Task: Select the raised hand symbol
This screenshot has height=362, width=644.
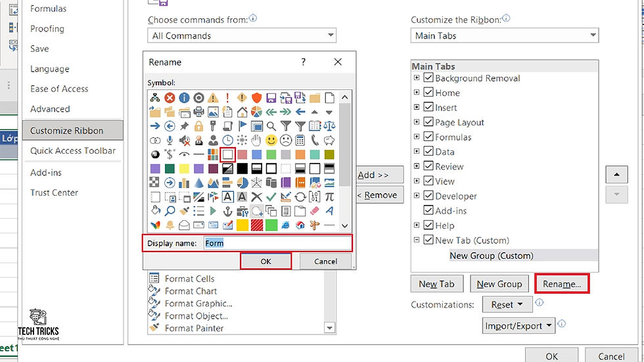Action: click(x=257, y=141)
